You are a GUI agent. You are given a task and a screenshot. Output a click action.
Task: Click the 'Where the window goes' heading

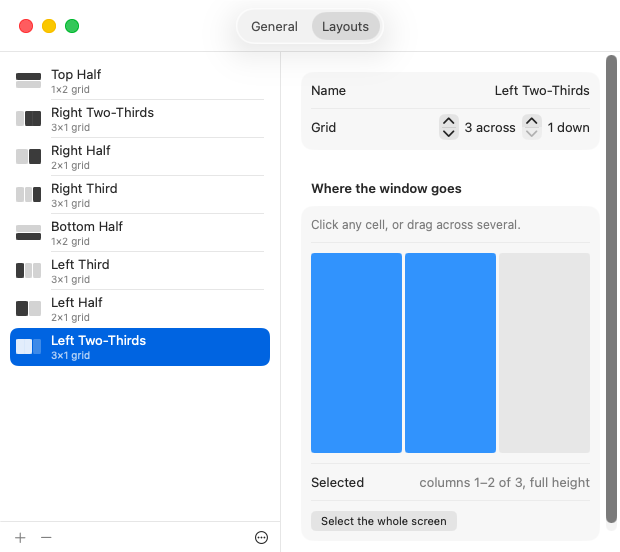coord(386,188)
